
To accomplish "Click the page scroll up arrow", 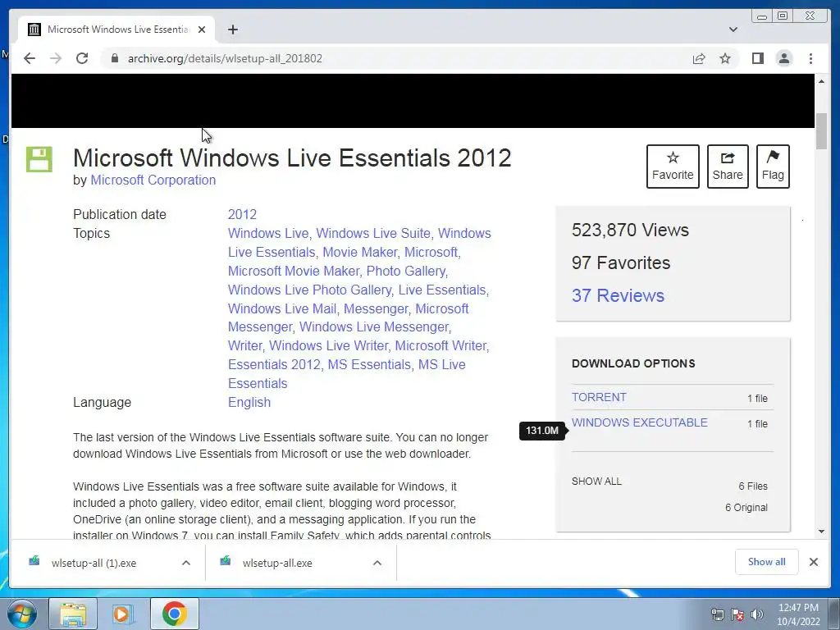I will click(821, 81).
